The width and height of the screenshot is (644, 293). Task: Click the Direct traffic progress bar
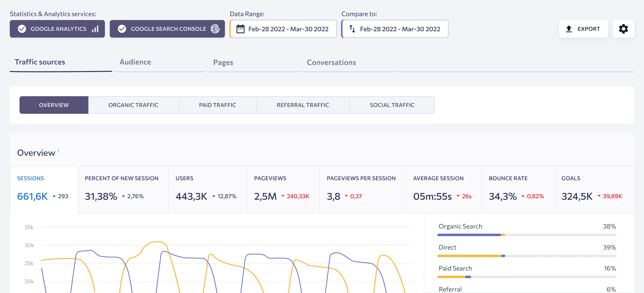(x=527, y=256)
